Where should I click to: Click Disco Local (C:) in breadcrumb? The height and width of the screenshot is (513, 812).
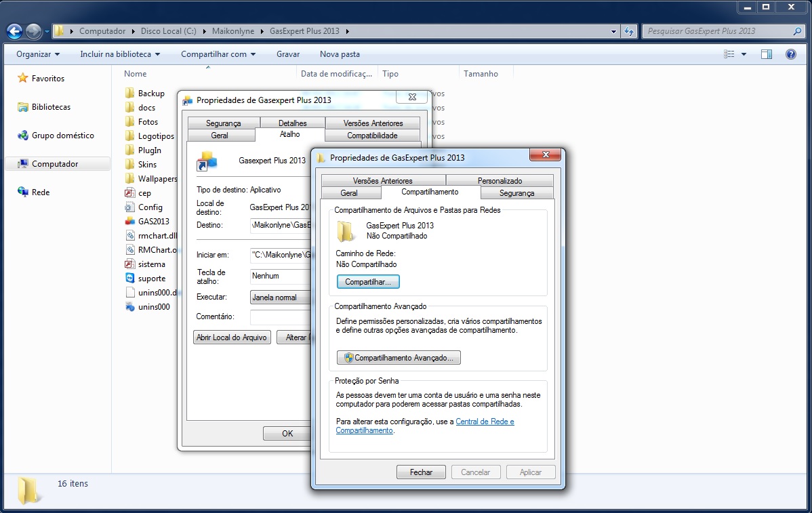click(x=168, y=31)
